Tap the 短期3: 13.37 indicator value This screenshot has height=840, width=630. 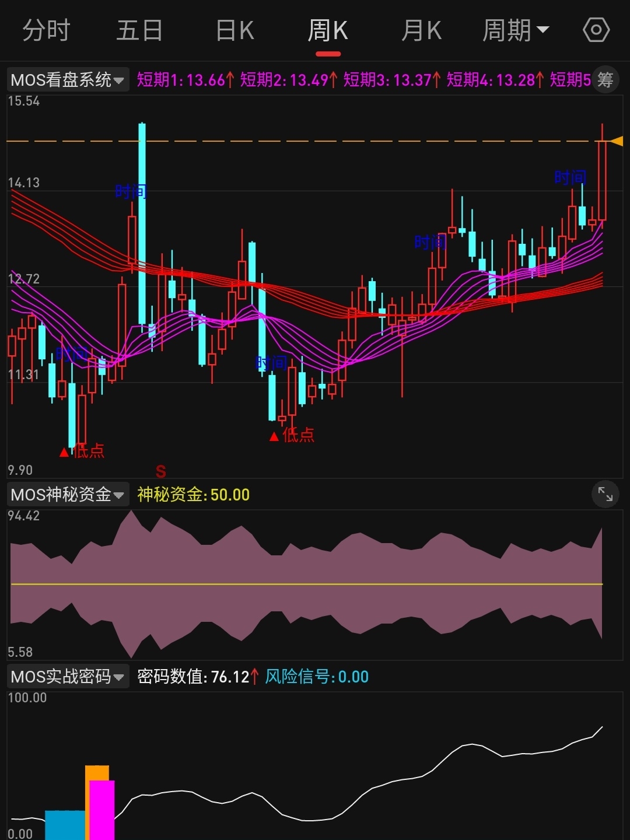(x=392, y=80)
